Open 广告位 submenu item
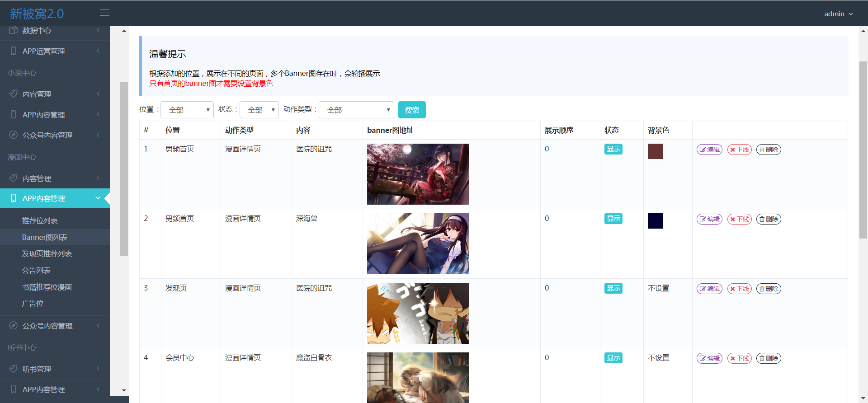 click(33, 303)
